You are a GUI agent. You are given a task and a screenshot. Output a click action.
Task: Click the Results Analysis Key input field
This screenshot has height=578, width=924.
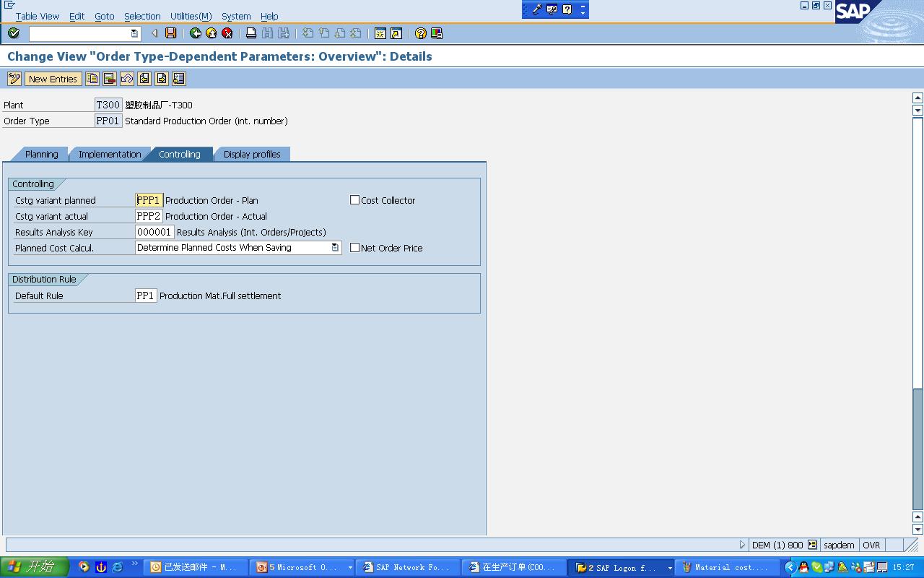click(154, 232)
